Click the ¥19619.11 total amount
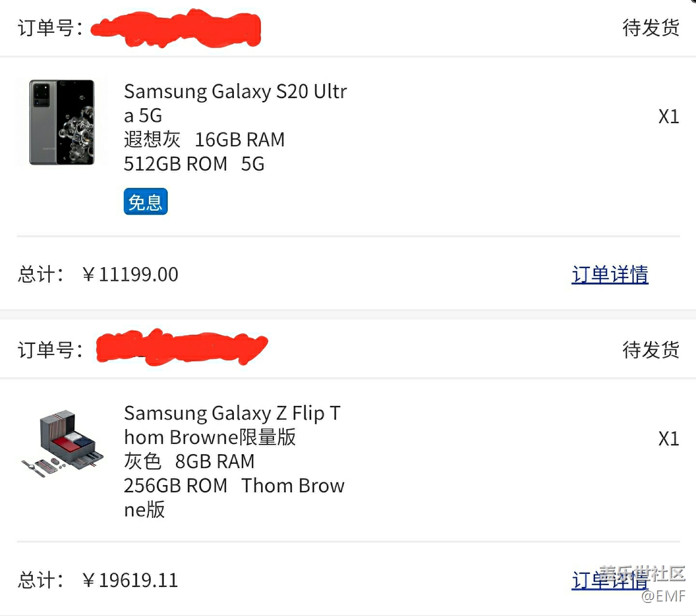696x616 pixels. click(x=130, y=580)
